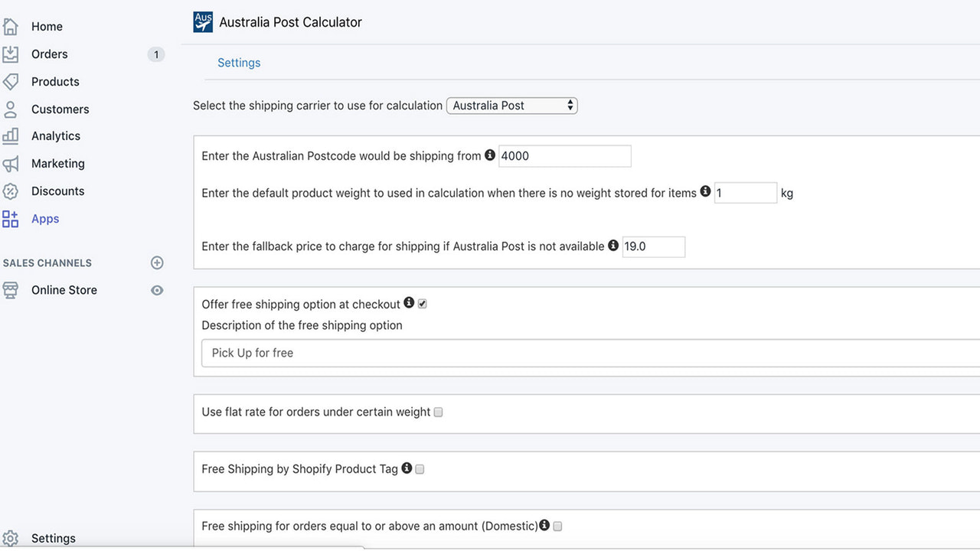This screenshot has height=551, width=980.
Task: Click the Settings gear at the bottom
Action: 11,538
